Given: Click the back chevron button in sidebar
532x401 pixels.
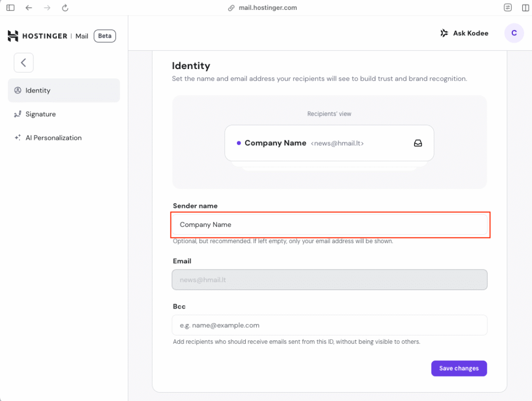Looking at the screenshot, I should [x=23, y=63].
